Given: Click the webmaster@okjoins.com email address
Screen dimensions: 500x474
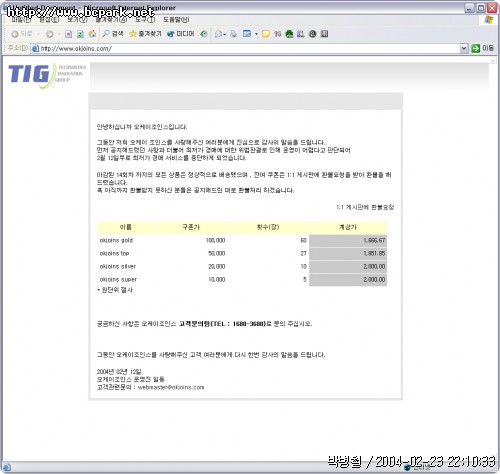Looking at the screenshot, I should pos(171,387).
